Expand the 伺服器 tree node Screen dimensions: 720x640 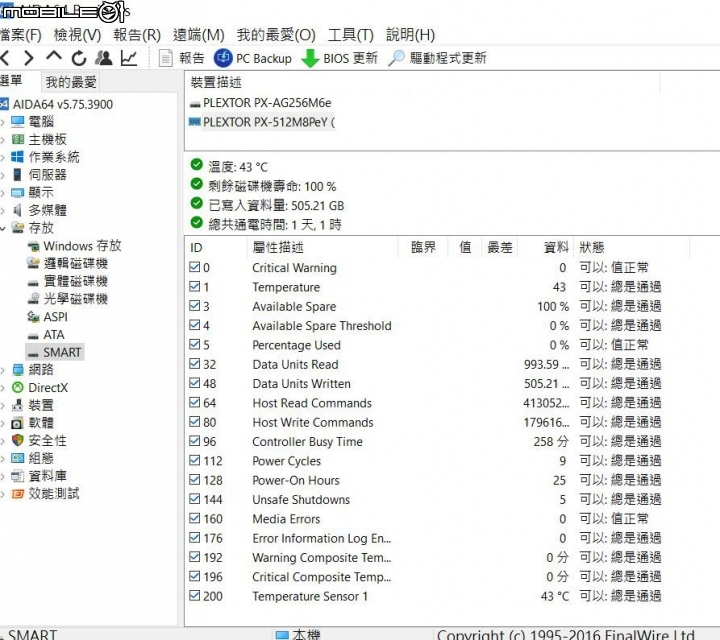[x=3, y=175]
